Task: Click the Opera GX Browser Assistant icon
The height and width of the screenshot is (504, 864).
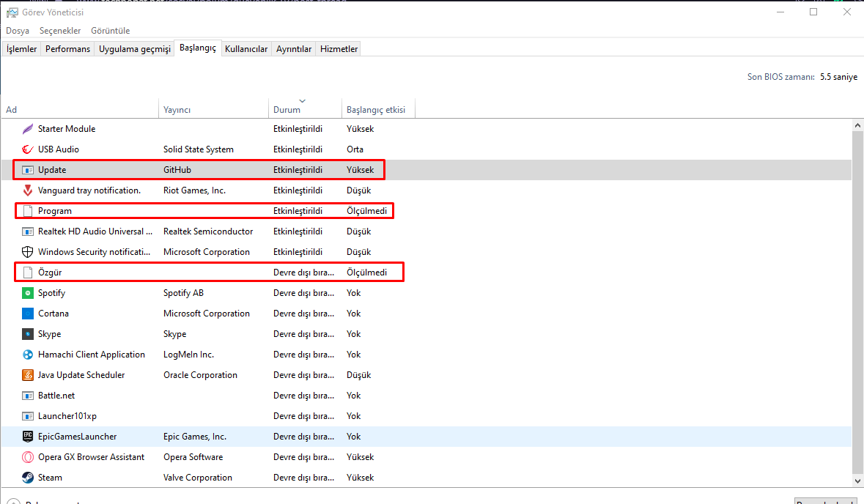Action: (x=28, y=457)
